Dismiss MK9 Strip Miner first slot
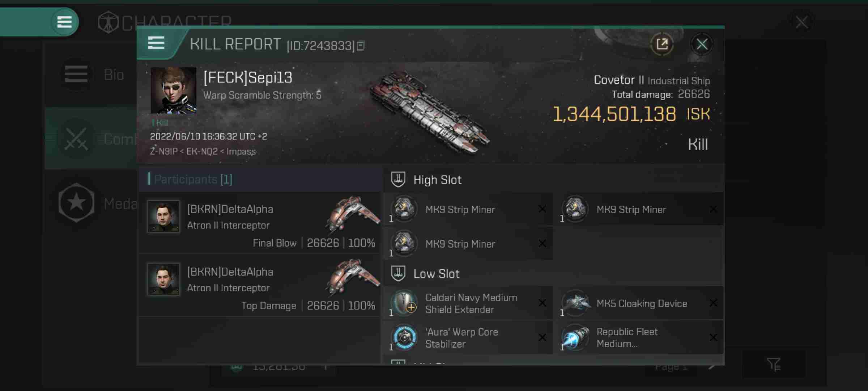The height and width of the screenshot is (391, 868). [x=542, y=209]
